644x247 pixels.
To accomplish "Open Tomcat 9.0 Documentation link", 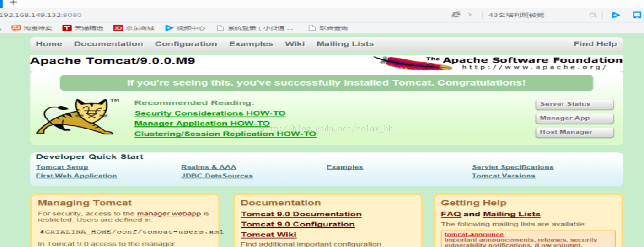I will click(301, 214).
